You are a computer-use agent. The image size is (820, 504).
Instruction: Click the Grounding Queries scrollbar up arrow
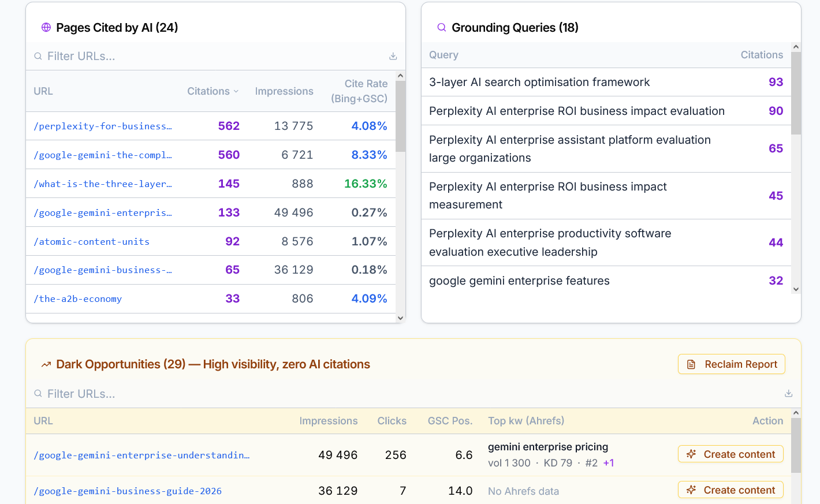(x=796, y=47)
